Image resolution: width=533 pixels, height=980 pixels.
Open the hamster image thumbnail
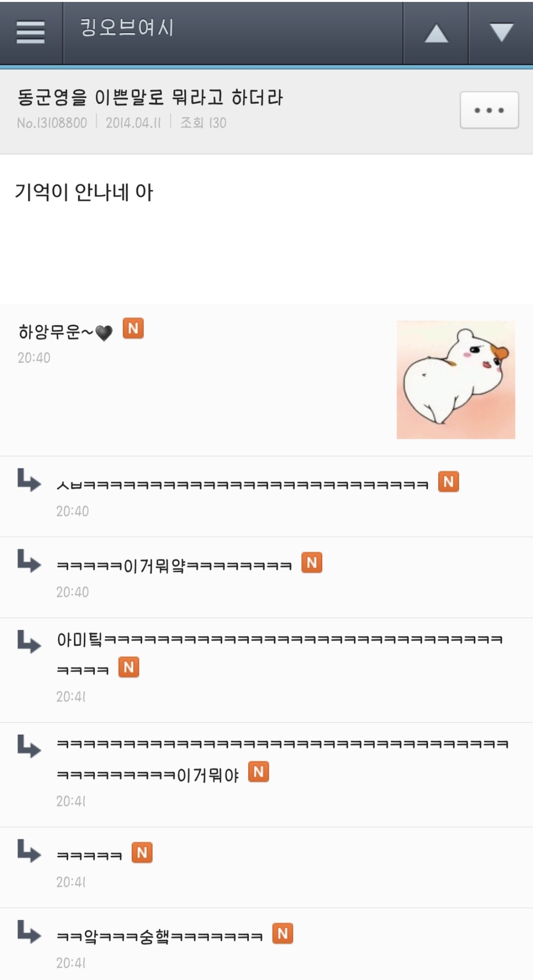(x=456, y=380)
